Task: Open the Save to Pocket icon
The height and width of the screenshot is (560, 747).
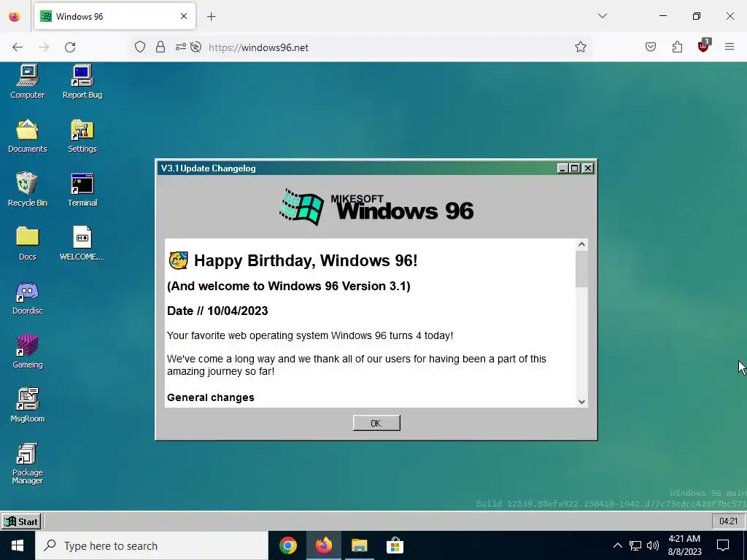Action: tap(651, 47)
